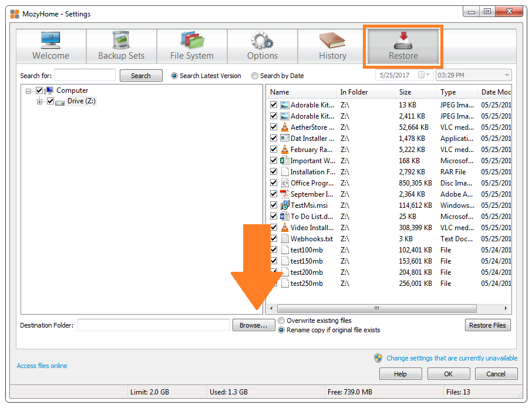Click the Word icon for To Do List

[x=285, y=216]
